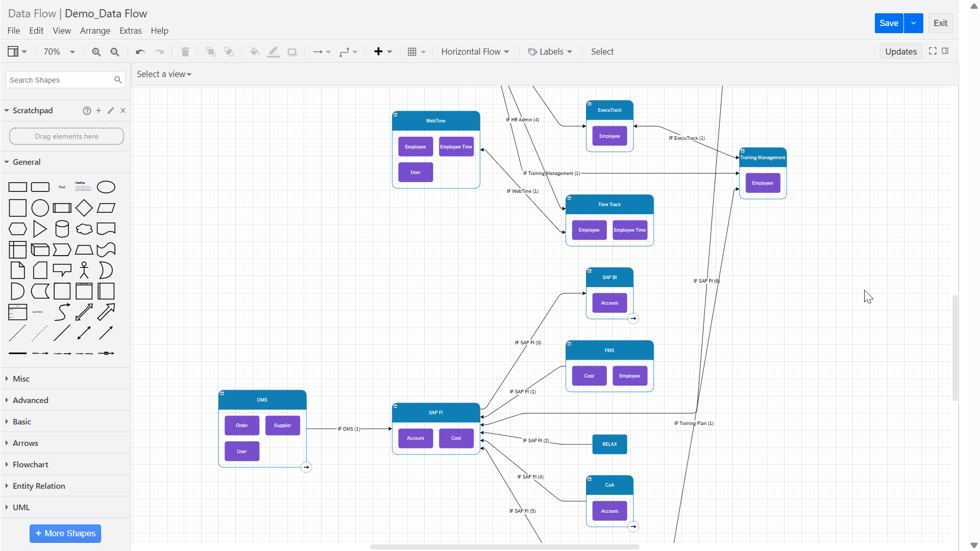Select the diamond shape in General
Screen dimensions: 980x551
pos(84,208)
